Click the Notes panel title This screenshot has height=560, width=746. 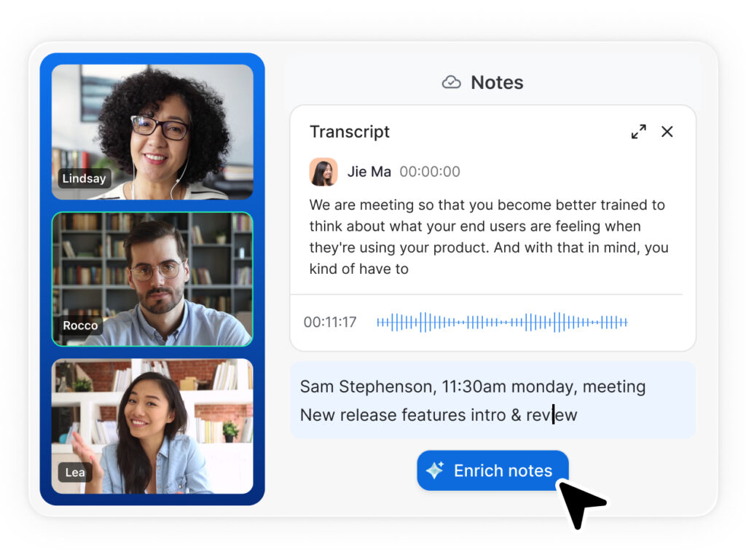point(497,82)
